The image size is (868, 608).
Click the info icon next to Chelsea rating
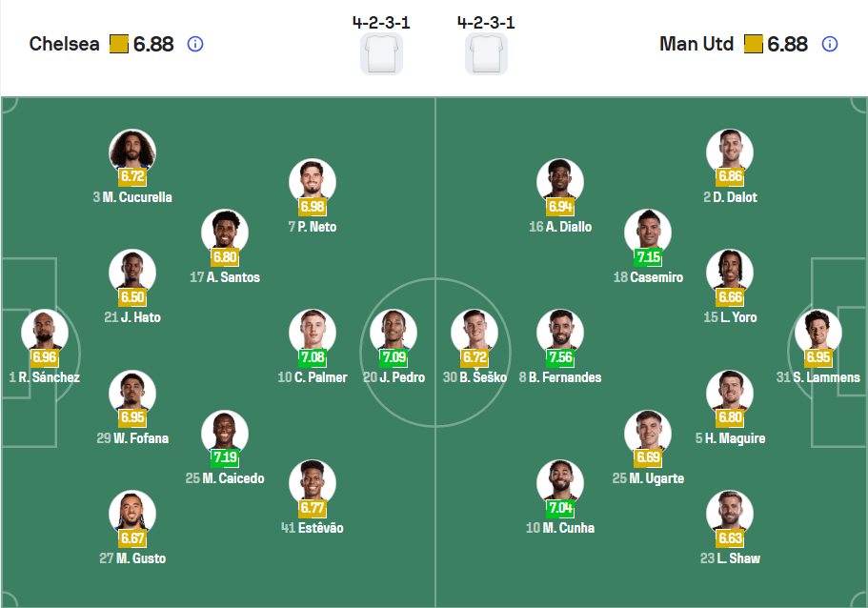(195, 44)
